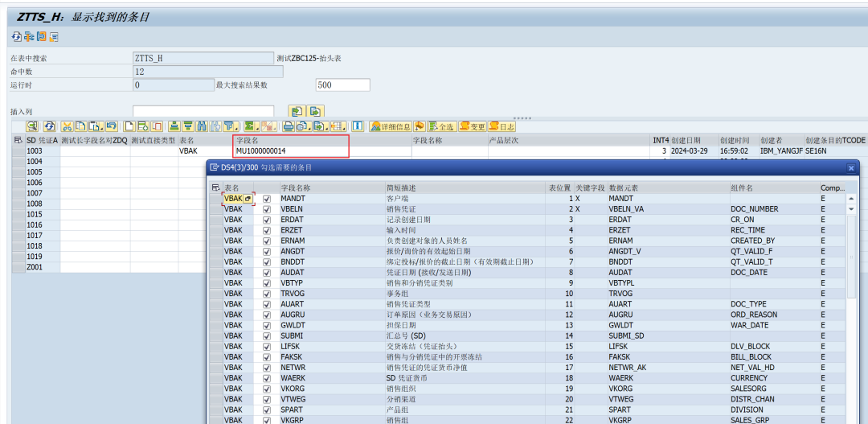Click the 全选 select all button

point(442,126)
